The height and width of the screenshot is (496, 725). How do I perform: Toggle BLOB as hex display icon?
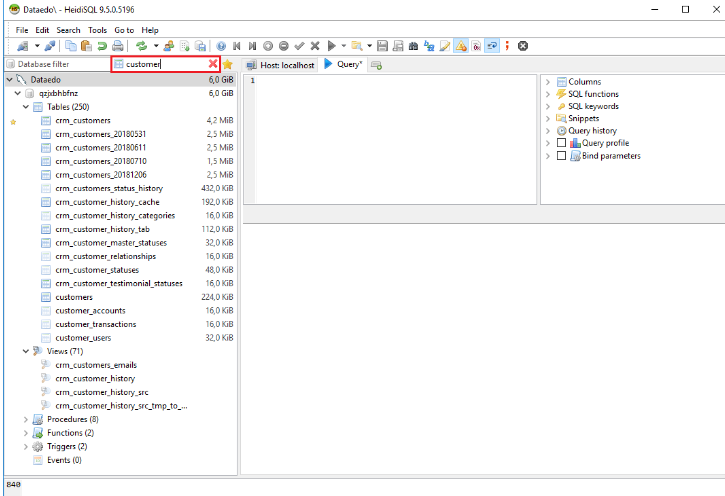point(477,46)
